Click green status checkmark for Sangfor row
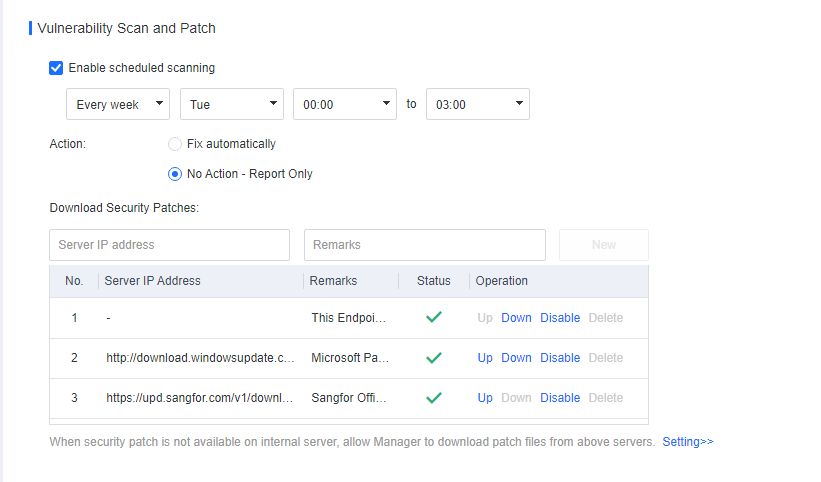The height and width of the screenshot is (482, 821). pos(433,398)
